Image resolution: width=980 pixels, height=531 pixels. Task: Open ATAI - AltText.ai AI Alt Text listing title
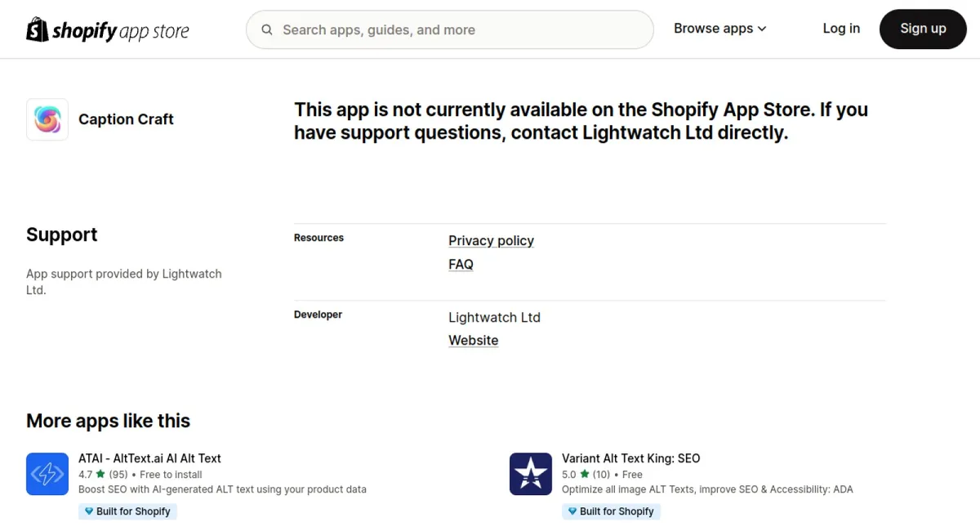(x=149, y=458)
